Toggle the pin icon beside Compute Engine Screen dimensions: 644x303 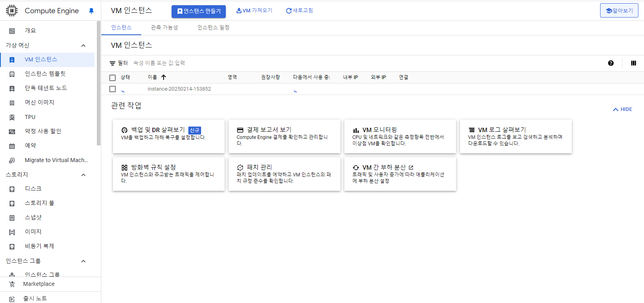click(x=91, y=11)
